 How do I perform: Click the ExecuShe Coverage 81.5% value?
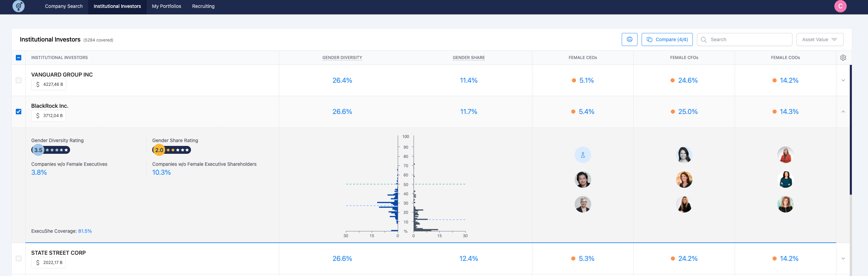pyautogui.click(x=85, y=231)
